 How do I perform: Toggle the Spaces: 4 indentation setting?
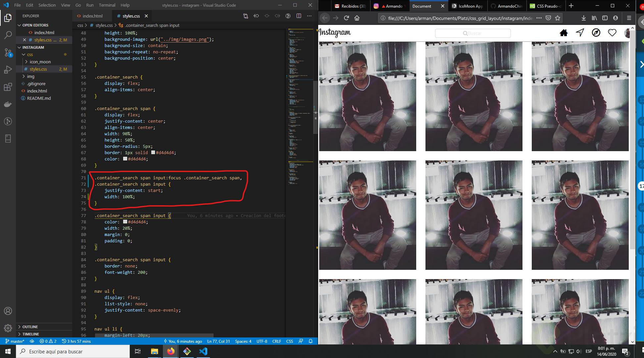pyautogui.click(x=243, y=341)
